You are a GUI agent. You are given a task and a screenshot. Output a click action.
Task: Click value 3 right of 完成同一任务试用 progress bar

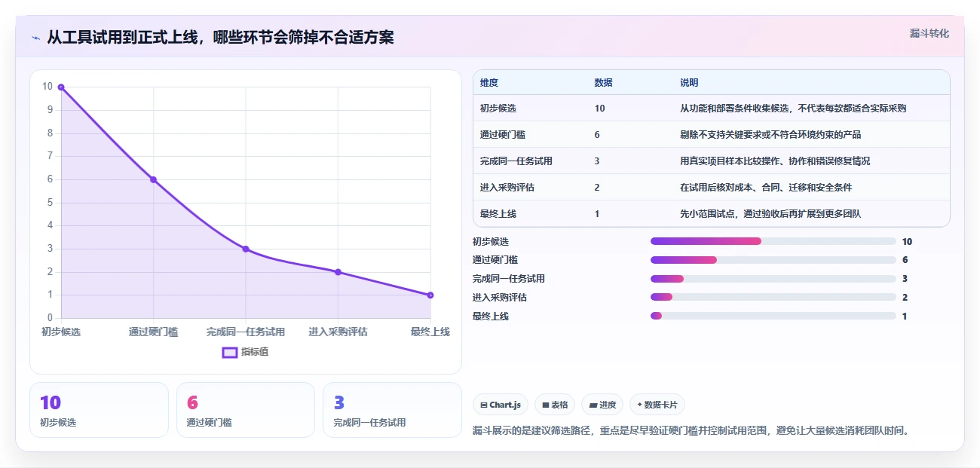tap(905, 279)
